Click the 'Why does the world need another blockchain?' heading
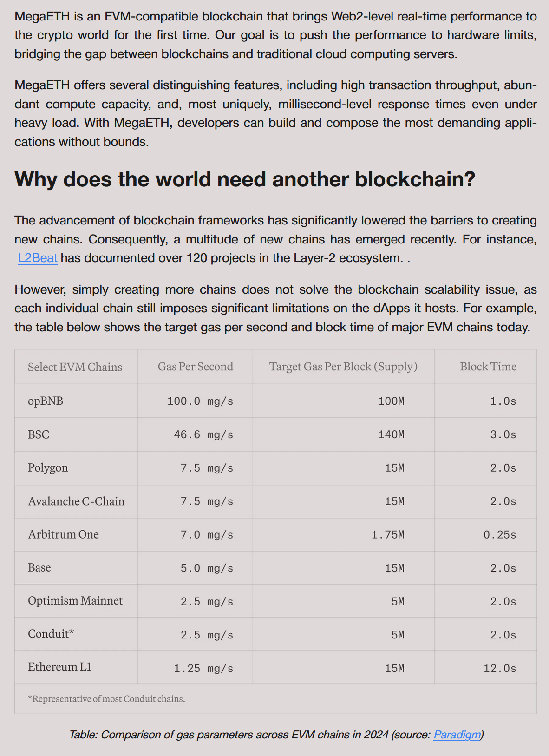This screenshot has width=549, height=756. 245,179
